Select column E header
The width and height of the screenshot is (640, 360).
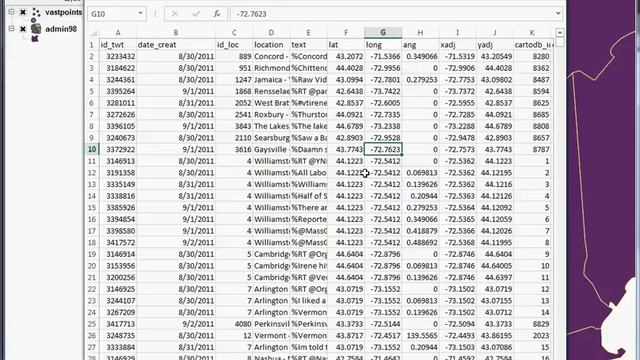point(308,33)
